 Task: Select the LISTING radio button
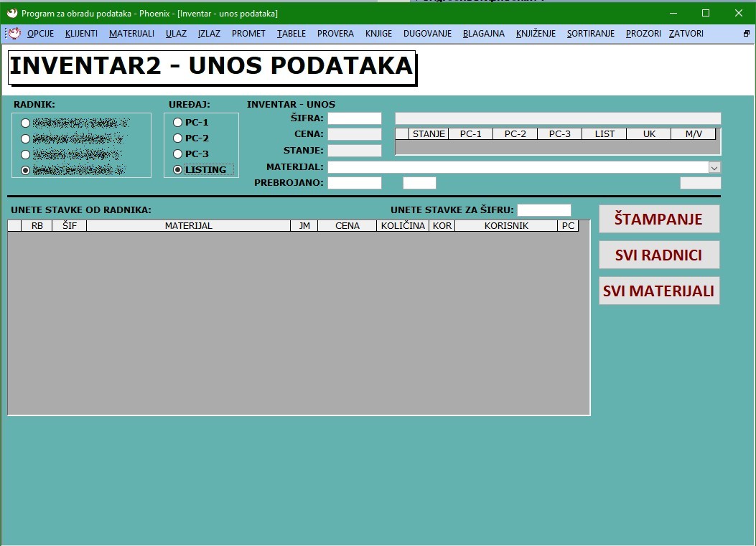point(178,170)
